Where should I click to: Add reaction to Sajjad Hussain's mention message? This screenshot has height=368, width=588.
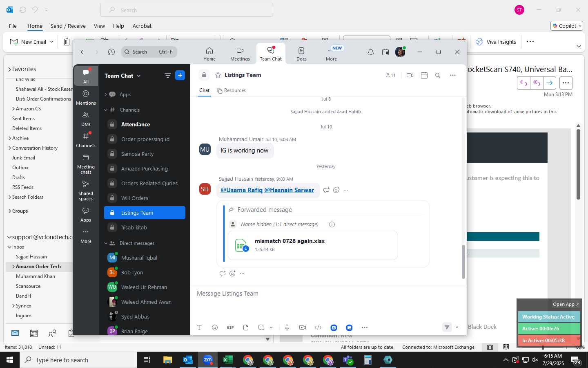(x=336, y=190)
